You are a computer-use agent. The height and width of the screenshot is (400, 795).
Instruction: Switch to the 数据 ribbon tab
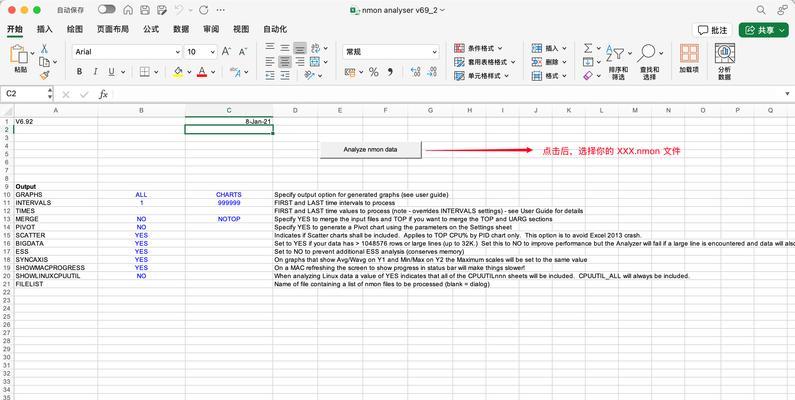[x=181, y=29]
